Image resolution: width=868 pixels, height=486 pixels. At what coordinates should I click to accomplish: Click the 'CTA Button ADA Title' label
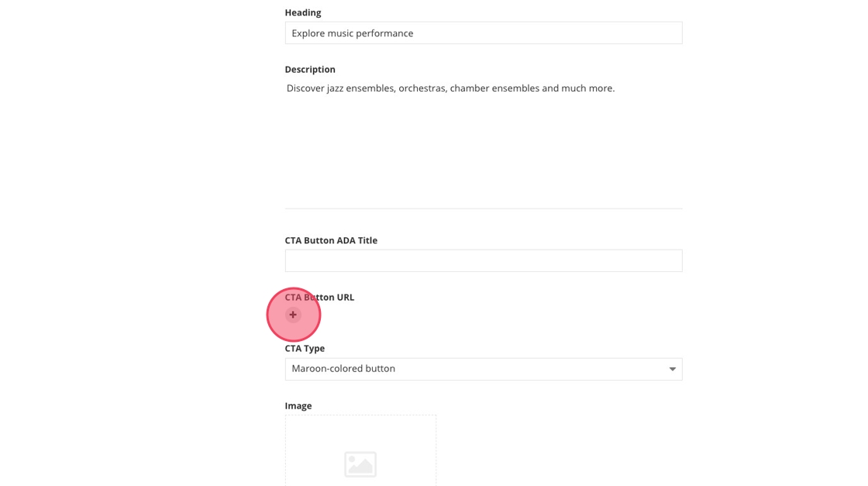[x=331, y=240]
